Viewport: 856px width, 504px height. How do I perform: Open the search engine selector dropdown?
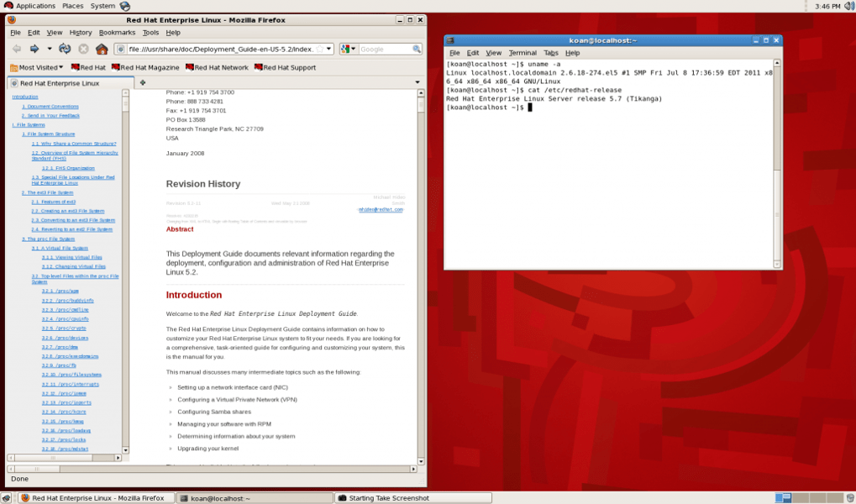coord(348,50)
